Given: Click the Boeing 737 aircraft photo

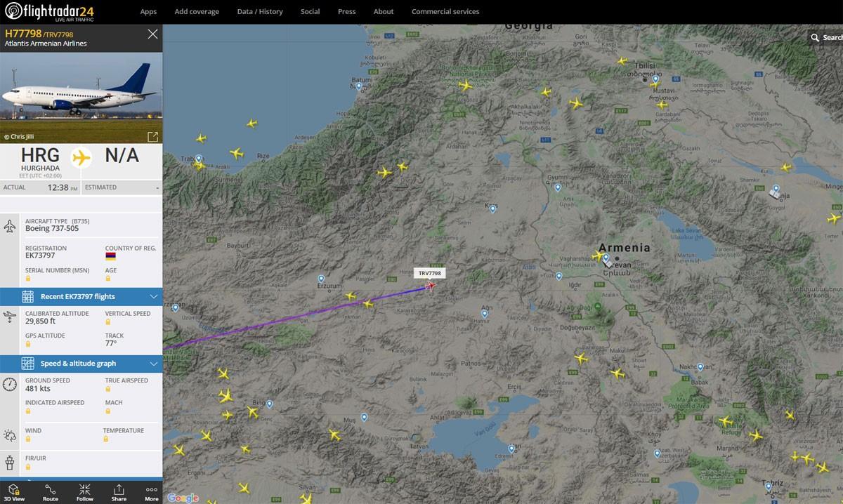Looking at the screenshot, I should tap(81, 97).
